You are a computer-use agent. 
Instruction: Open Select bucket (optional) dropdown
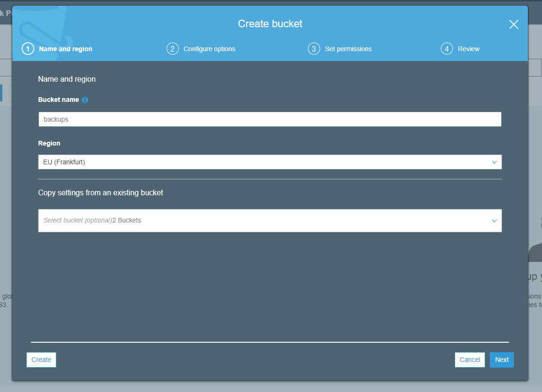tap(270, 220)
